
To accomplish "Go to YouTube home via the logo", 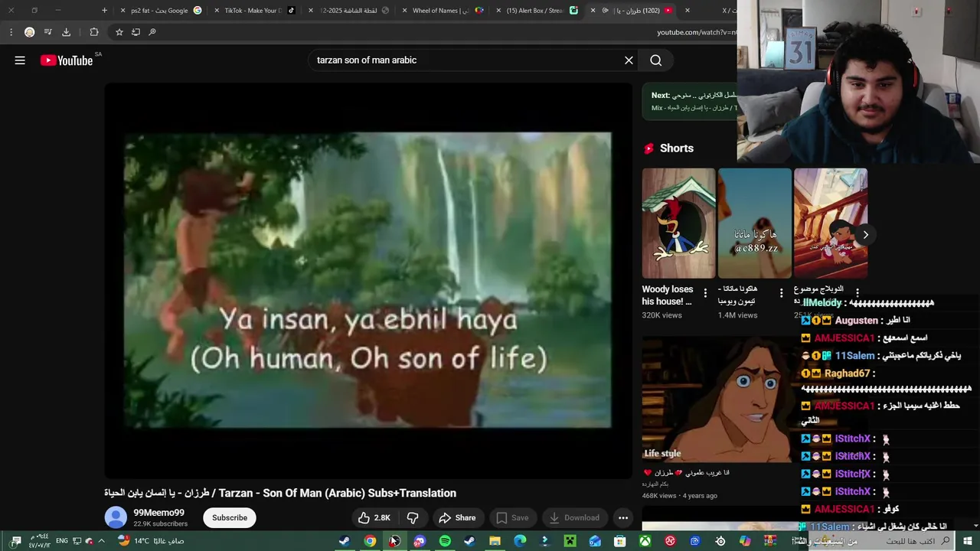I will coord(67,60).
